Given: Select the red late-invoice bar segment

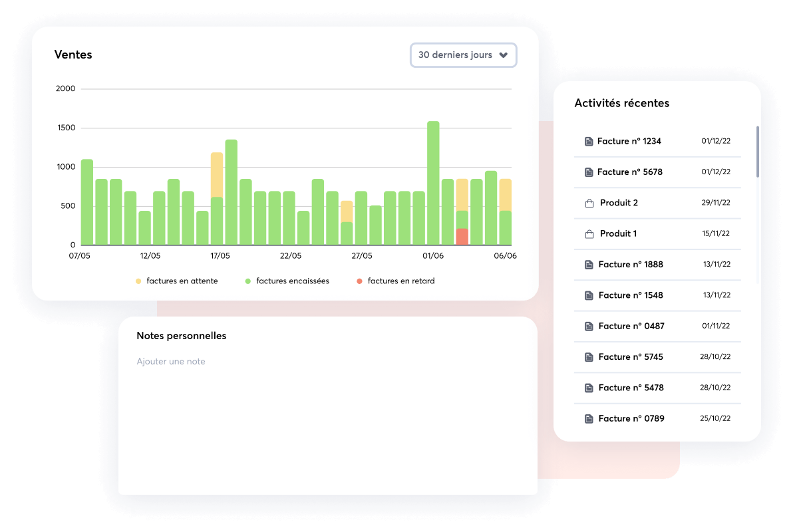Looking at the screenshot, I should tap(462, 237).
